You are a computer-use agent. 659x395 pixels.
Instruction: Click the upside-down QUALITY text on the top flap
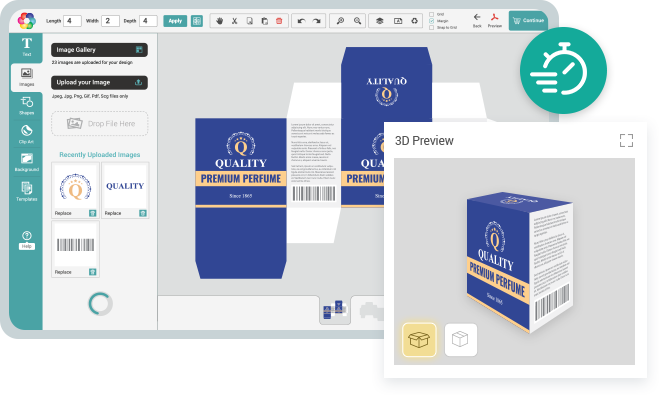pos(387,81)
